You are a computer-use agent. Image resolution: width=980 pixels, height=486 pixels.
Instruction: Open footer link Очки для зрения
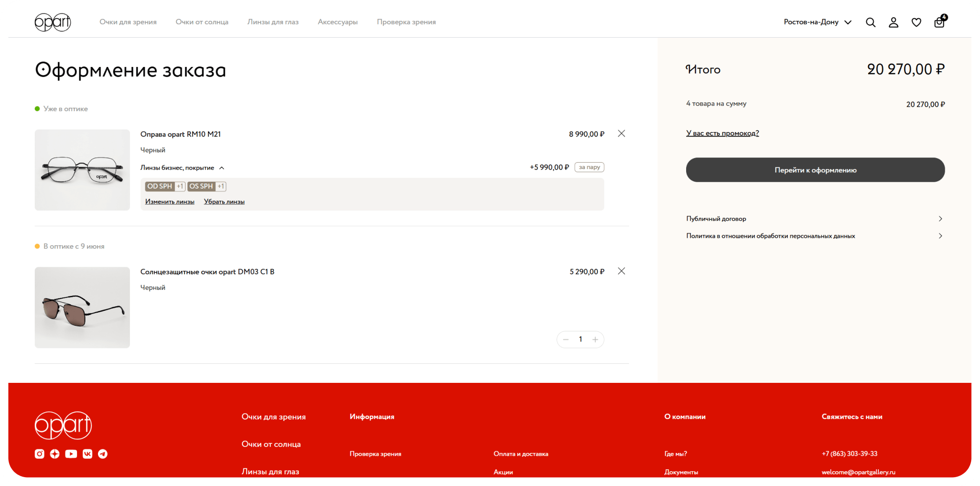tap(273, 417)
